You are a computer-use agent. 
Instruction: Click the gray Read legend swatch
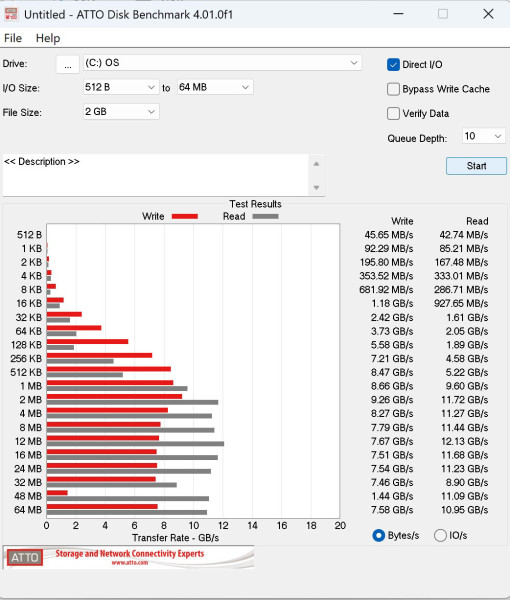(x=266, y=217)
